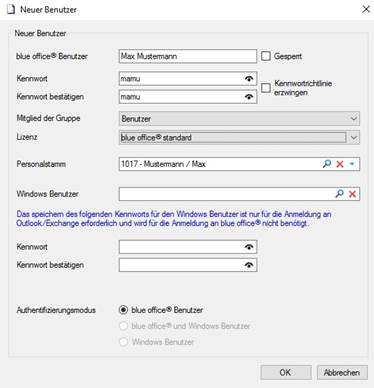Screen dimensions: 374x388
Task: Search Personalstamm with magnifier icon
Action: (x=327, y=164)
